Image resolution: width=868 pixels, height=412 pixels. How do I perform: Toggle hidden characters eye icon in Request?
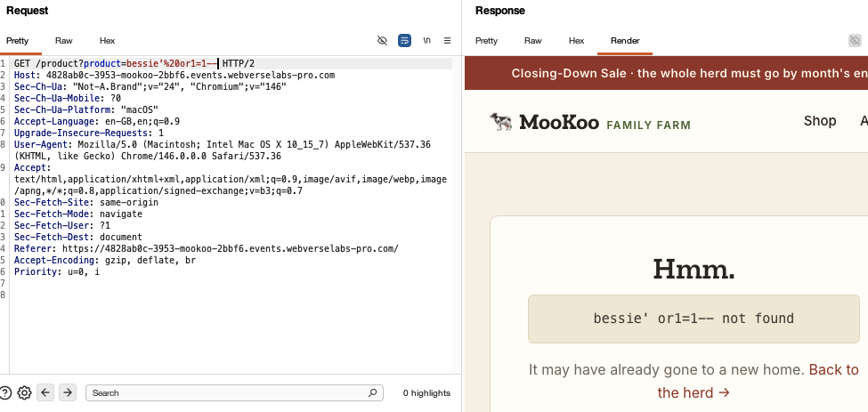click(x=382, y=40)
